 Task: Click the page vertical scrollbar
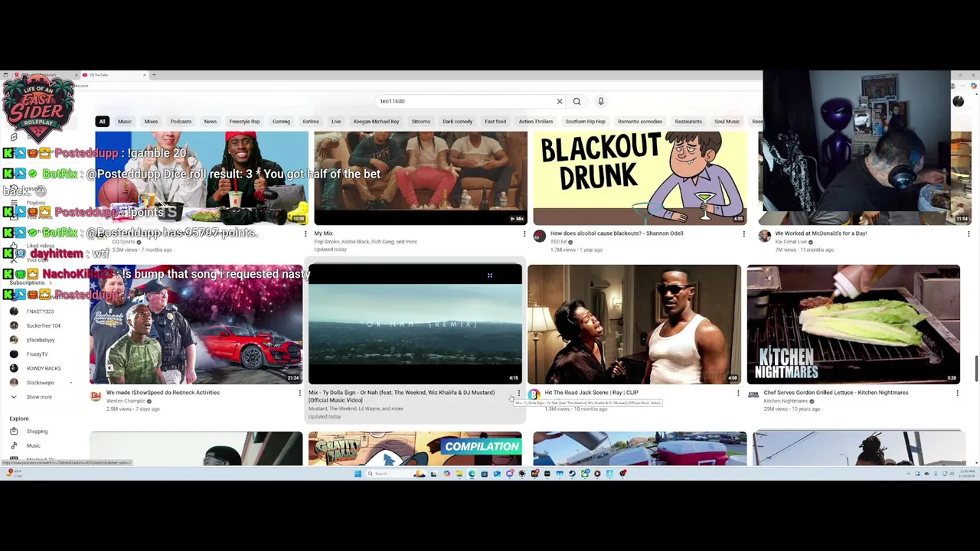coord(975,369)
